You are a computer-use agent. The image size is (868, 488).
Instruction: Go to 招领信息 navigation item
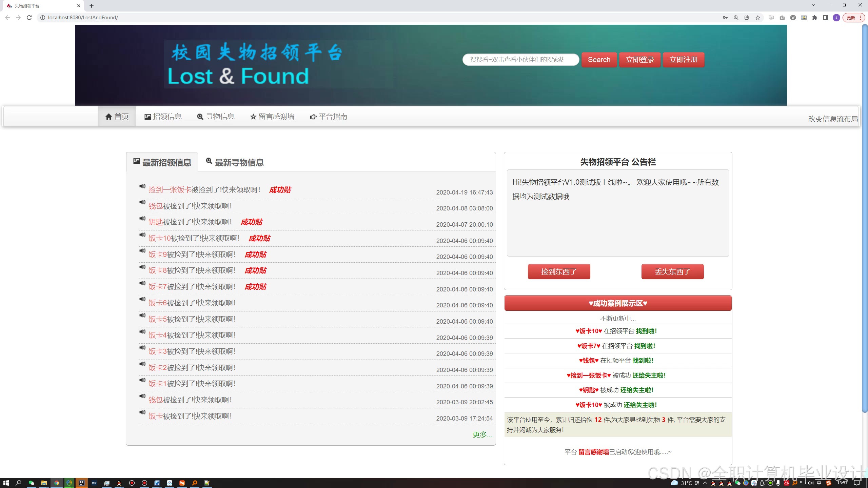[x=163, y=117]
